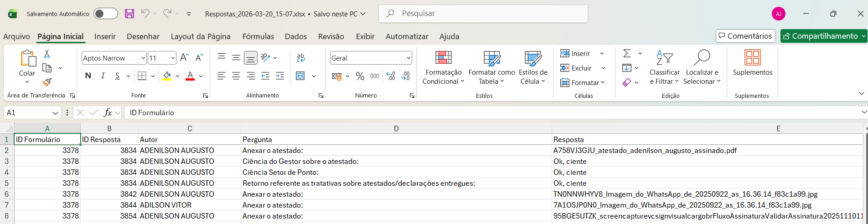The image size is (868, 224).
Task: Click the Pesquisar search box
Action: 483,14
